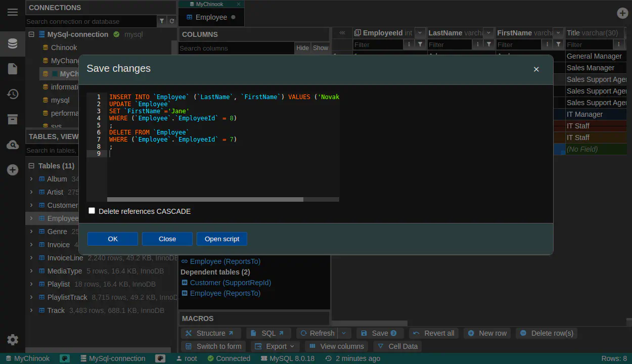
Task: Open the cloud sidebar icon
Action: coord(13,145)
